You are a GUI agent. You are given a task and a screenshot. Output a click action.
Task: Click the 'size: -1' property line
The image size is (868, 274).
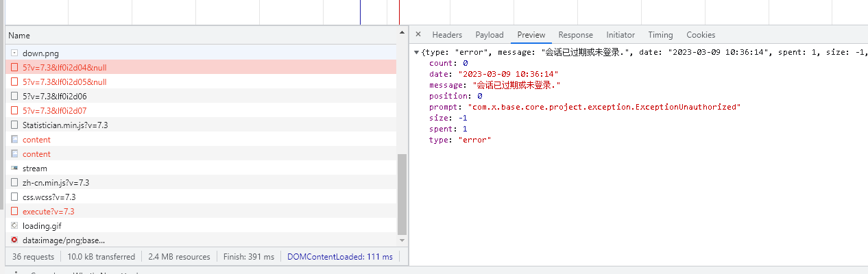(x=448, y=118)
